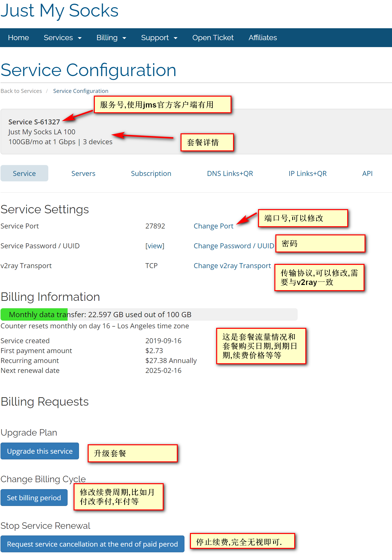Expand the Services dropdown menu
Viewport: 392px width, 560px height.
[x=63, y=38]
